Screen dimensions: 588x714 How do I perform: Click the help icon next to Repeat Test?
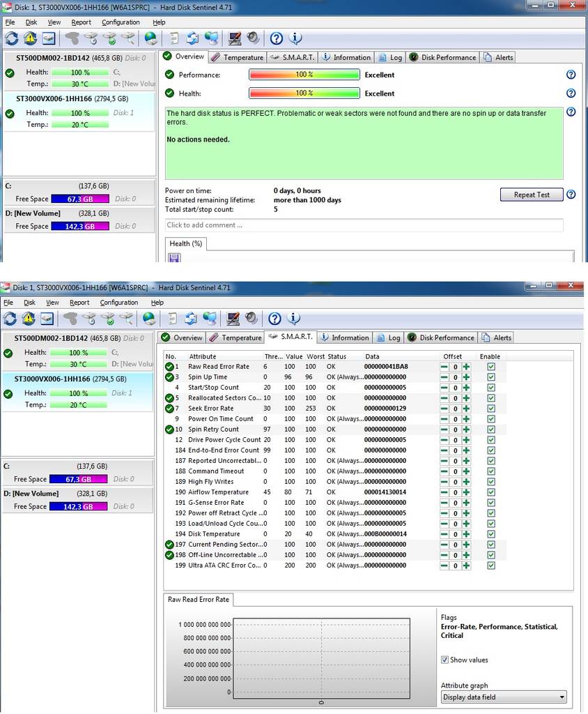571,195
